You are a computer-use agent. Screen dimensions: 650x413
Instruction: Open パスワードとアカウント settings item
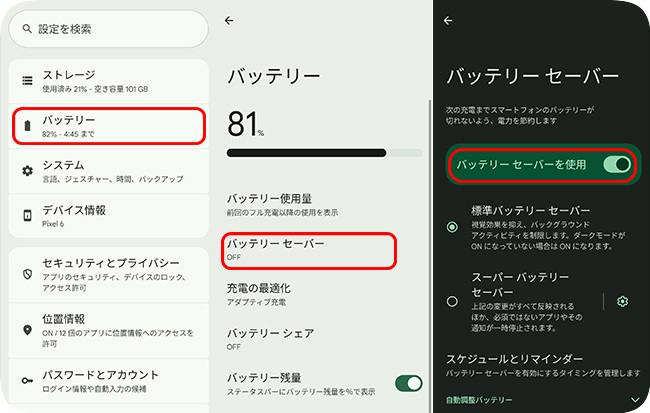pyautogui.click(x=109, y=381)
